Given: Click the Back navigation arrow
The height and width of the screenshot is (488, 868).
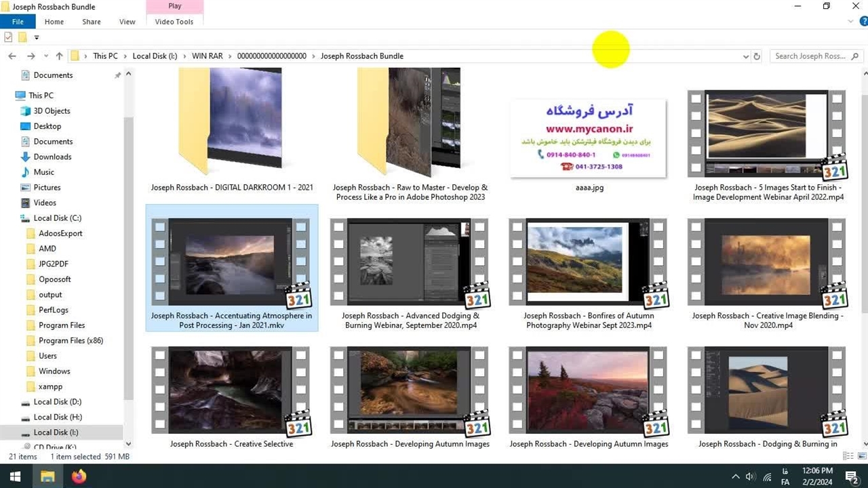Looking at the screenshot, I should [12, 56].
